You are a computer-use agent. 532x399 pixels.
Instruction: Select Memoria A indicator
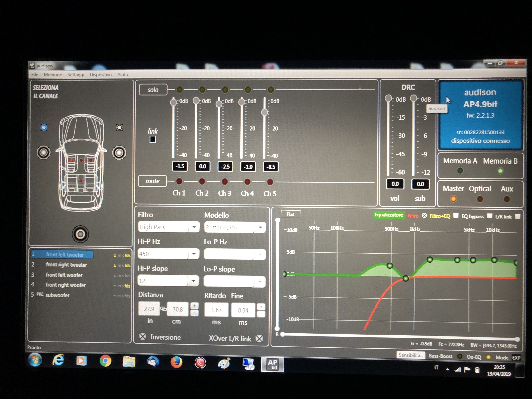(460, 171)
